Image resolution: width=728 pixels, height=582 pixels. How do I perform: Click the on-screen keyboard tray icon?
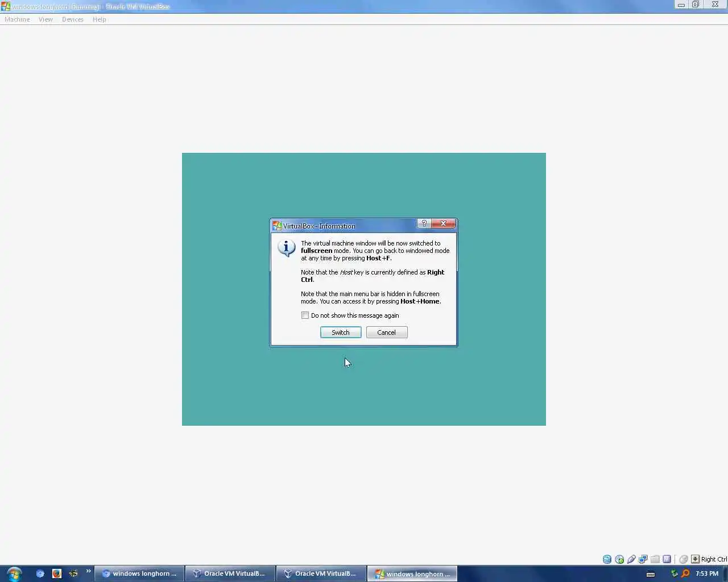[x=651, y=574]
